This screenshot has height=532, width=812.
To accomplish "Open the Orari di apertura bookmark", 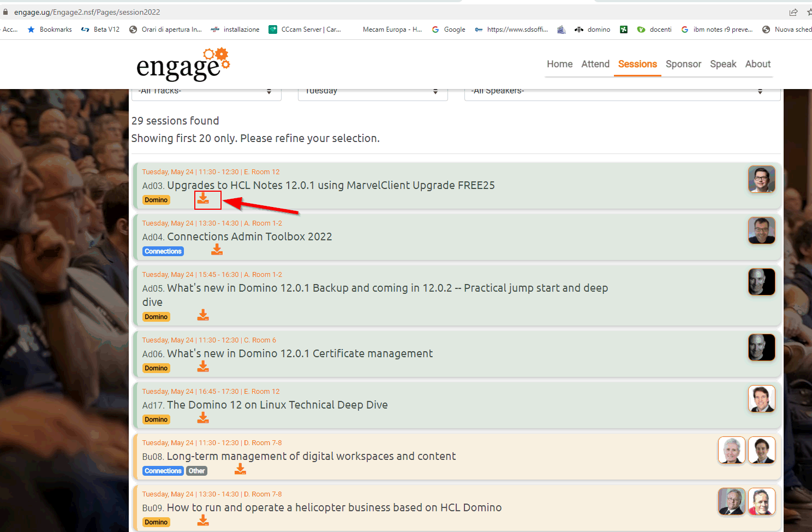I will pos(165,29).
